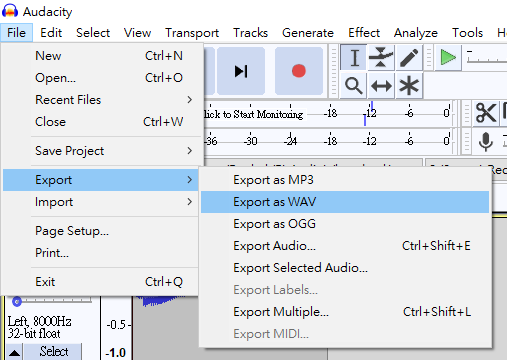This screenshot has height=360, width=507.
Task: Open the Select menu
Action: [x=93, y=33]
